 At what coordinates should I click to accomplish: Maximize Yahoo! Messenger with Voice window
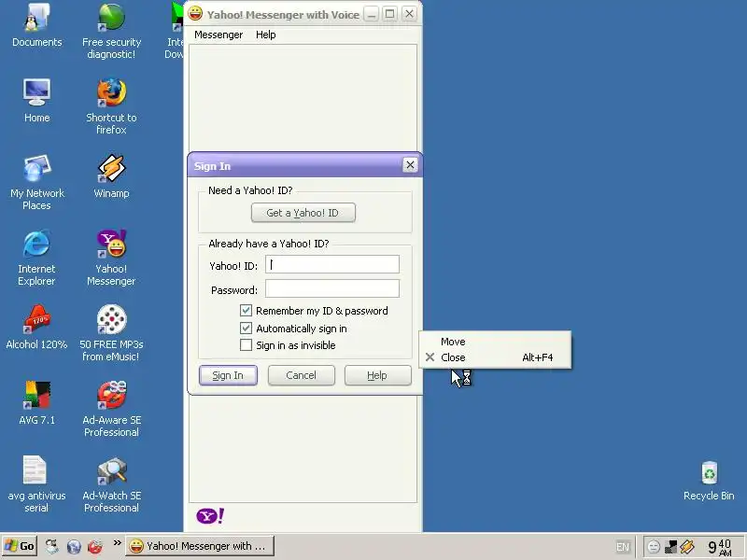(x=389, y=14)
